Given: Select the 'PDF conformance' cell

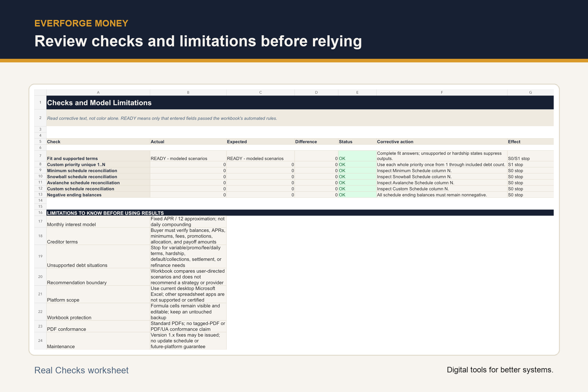Looking at the screenshot, I should (98, 326).
